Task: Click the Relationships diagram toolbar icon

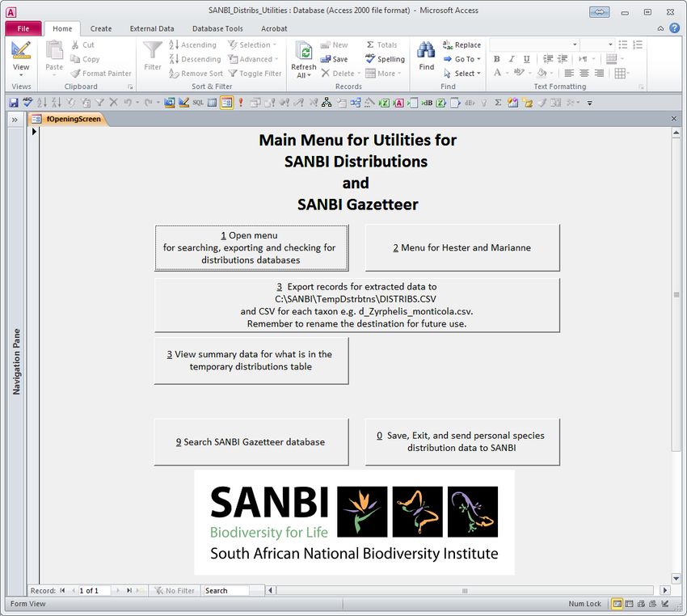Action: point(327,103)
